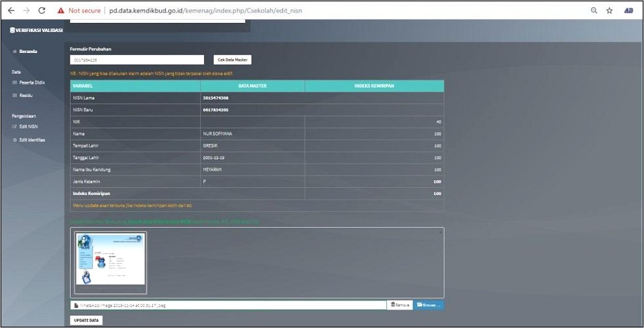Open Edit NISN menu item
The width and height of the screenshot is (644, 328).
click(28, 126)
